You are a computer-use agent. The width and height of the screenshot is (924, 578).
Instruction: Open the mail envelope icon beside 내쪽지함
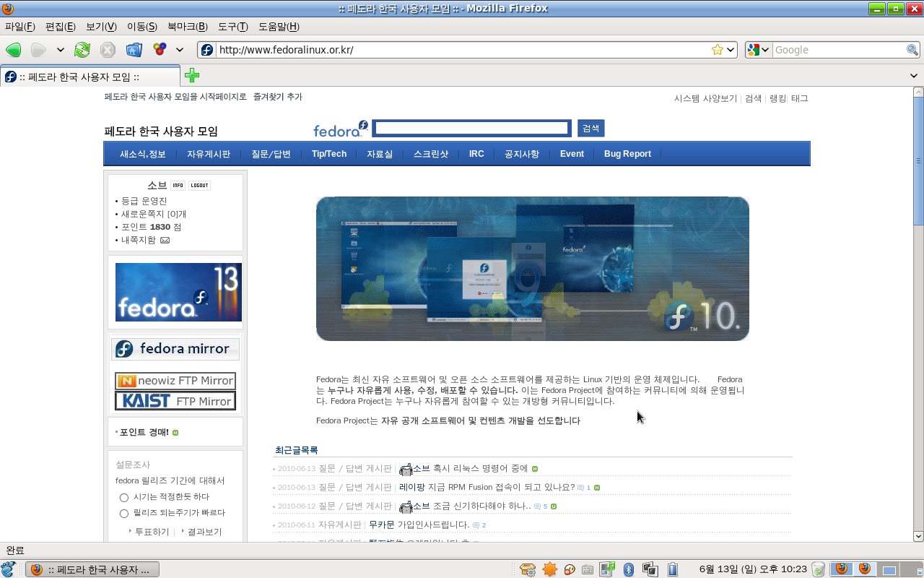point(165,241)
